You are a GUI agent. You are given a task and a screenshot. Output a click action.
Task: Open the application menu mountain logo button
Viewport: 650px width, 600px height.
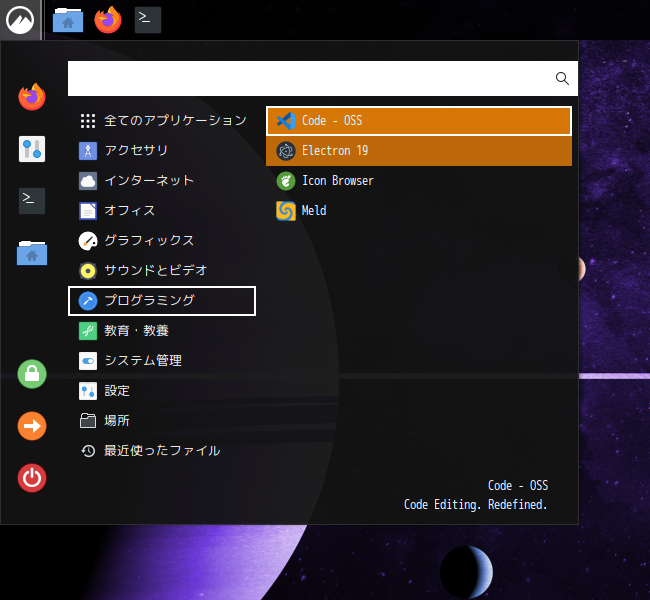point(20,19)
